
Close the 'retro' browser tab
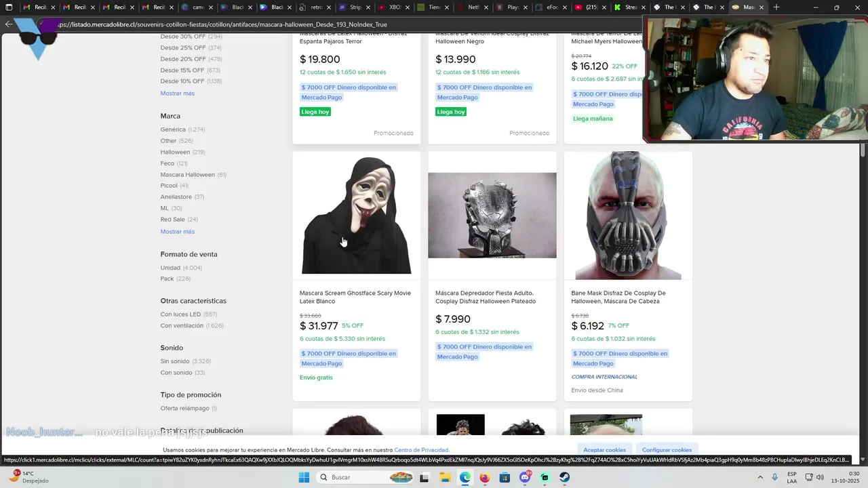point(329,7)
